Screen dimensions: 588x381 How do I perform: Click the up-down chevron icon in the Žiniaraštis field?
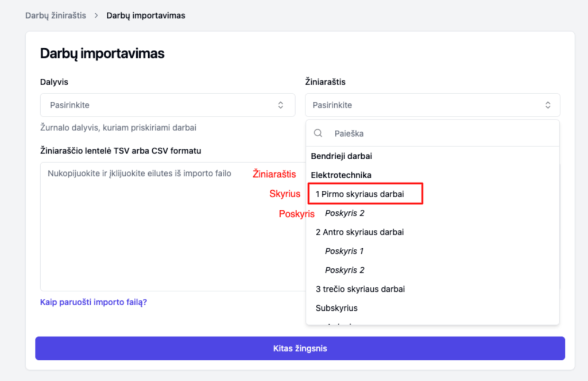coord(548,105)
